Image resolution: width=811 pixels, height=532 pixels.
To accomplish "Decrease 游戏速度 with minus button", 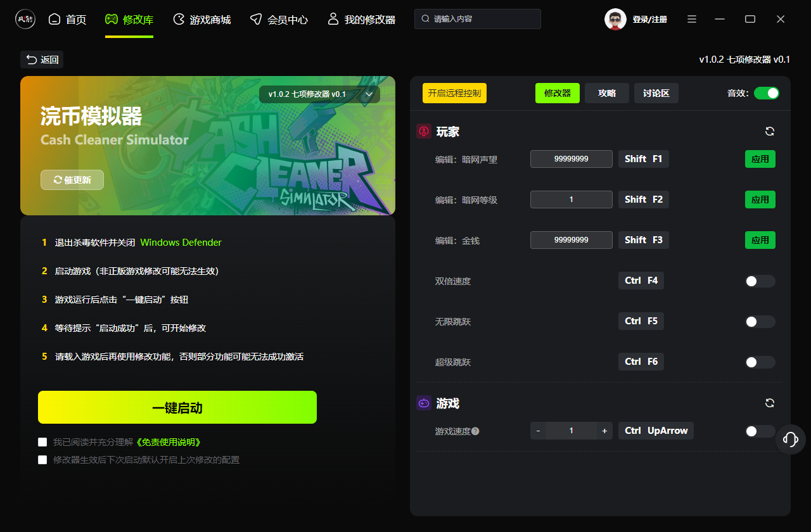I will [x=538, y=431].
